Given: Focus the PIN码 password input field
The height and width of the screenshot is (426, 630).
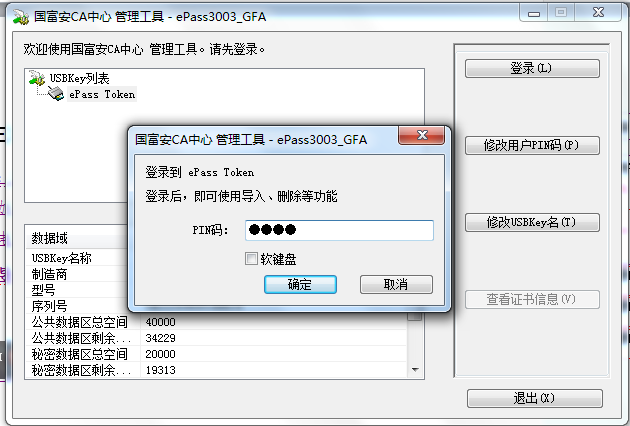Looking at the screenshot, I should point(339,230).
